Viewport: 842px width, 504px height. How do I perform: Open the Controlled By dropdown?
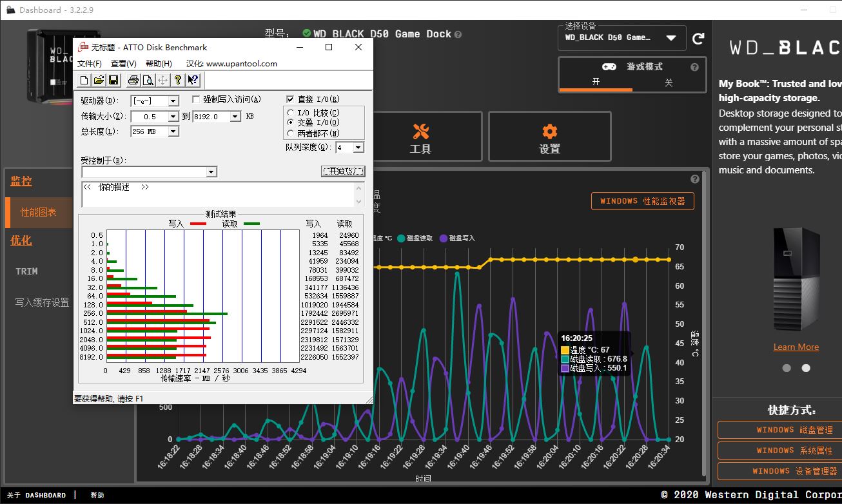(211, 172)
